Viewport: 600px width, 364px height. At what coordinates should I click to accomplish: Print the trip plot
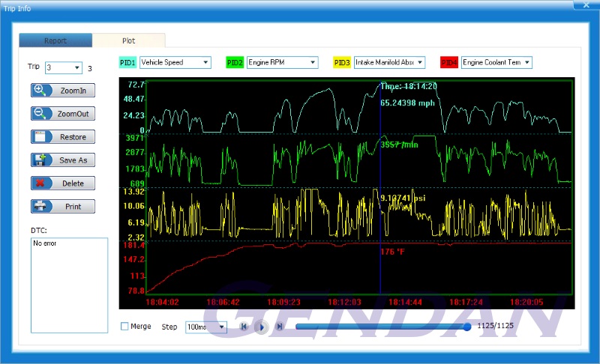[x=63, y=207]
